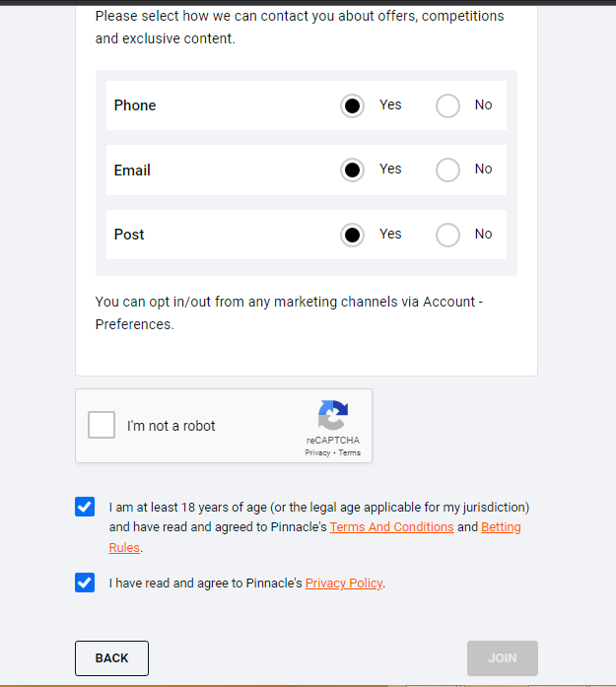This screenshot has height=687, width=616.
Task: Open Pinnacle's Terms And Conditions link
Action: coord(391,527)
